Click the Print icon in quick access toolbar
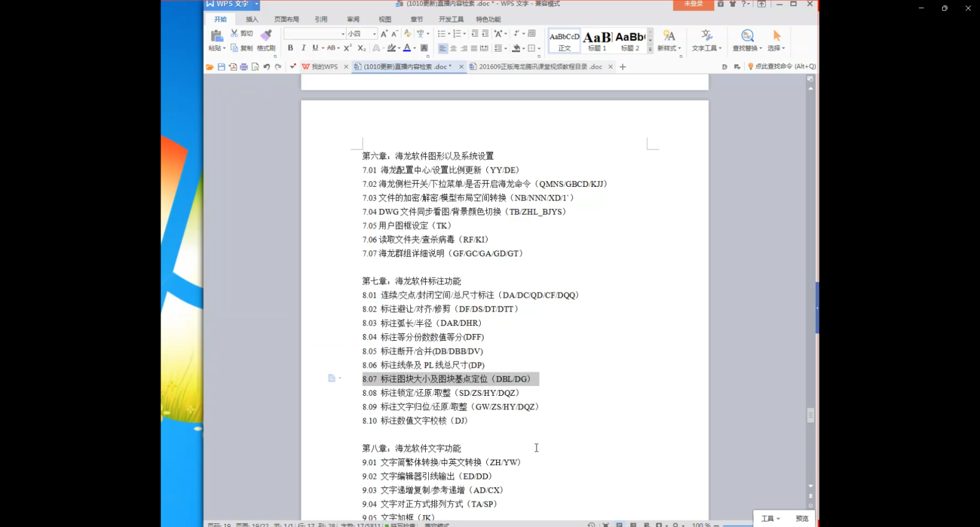 [x=244, y=67]
